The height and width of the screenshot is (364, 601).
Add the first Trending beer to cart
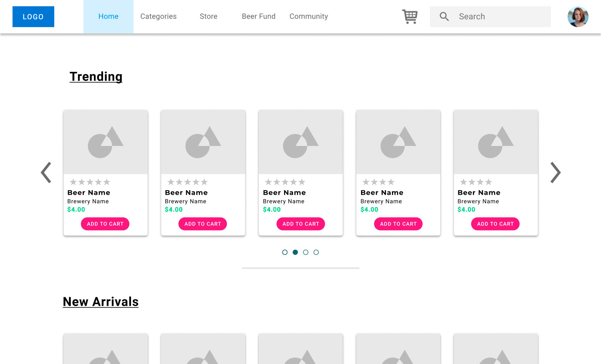105,224
